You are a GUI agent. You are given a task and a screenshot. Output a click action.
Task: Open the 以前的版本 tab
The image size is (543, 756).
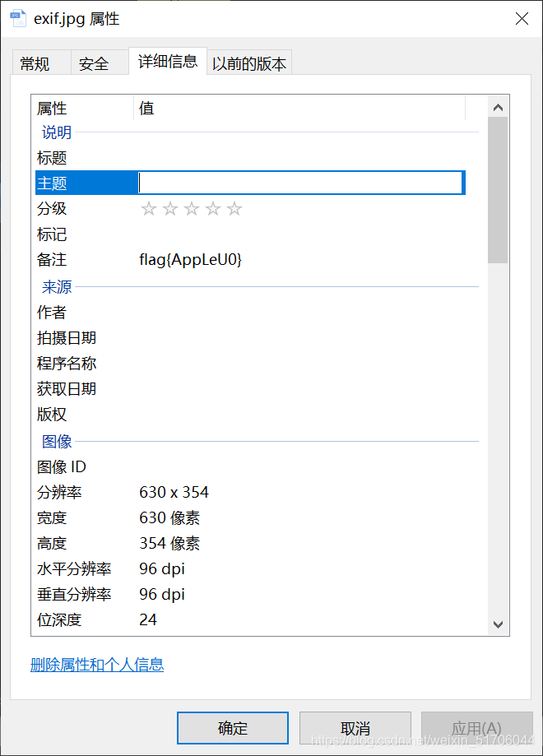click(x=249, y=62)
